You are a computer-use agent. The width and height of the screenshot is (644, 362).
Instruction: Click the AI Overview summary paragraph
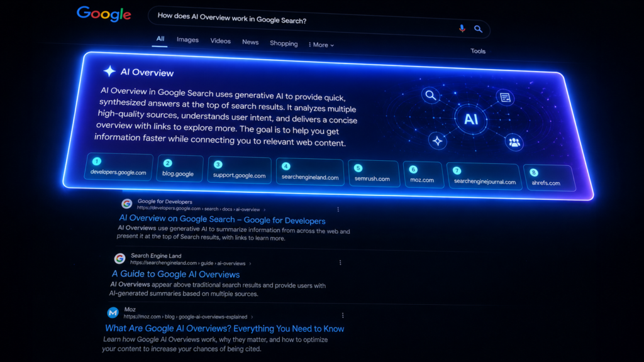tap(226, 117)
